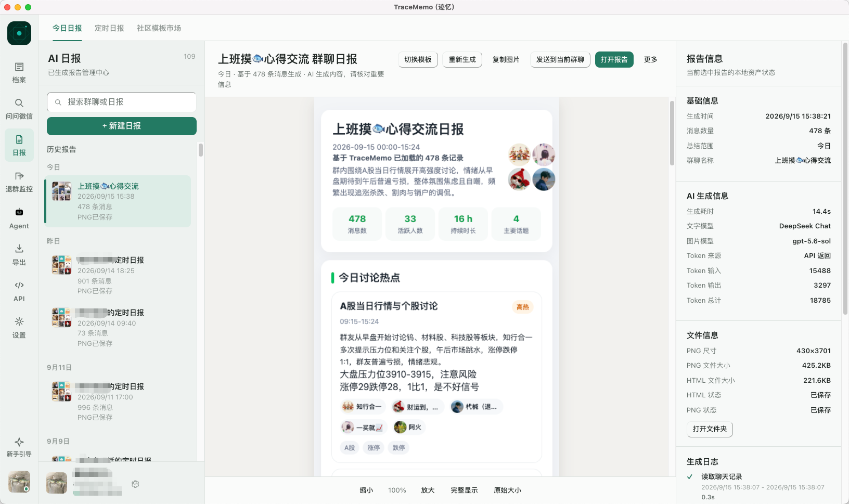The height and width of the screenshot is (504, 849).
Task: Open the 设置 settings section
Action: pos(19,328)
